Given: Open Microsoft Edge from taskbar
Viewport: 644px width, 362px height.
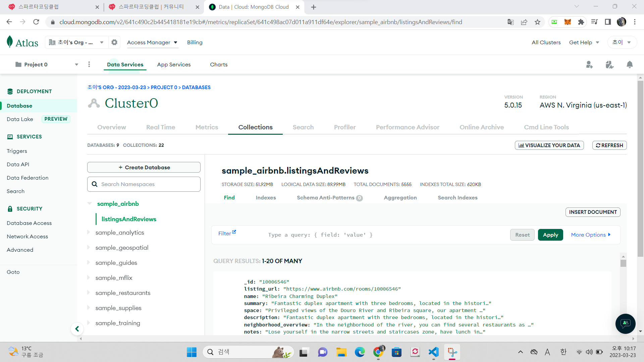Looking at the screenshot, I should pos(360,352).
